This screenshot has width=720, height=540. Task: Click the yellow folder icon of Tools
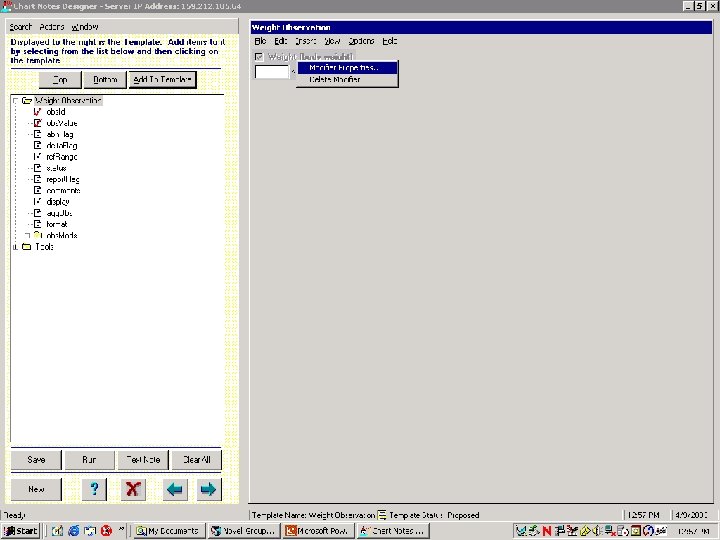[27, 247]
